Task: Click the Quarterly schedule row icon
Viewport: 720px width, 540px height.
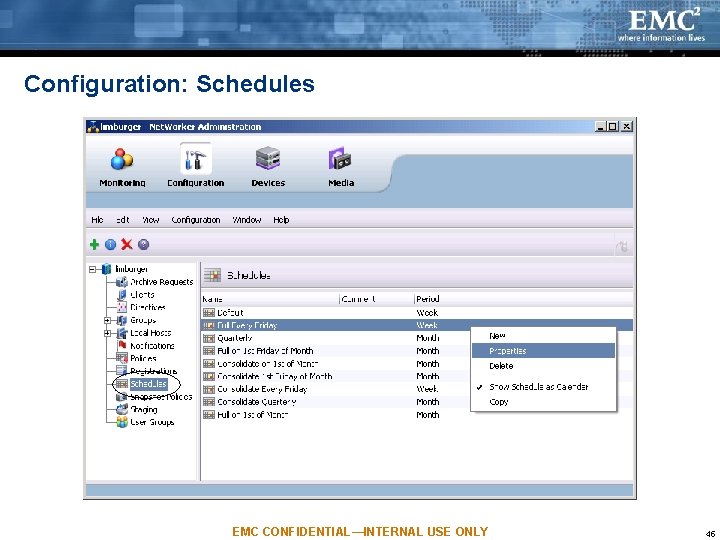Action: (209, 338)
